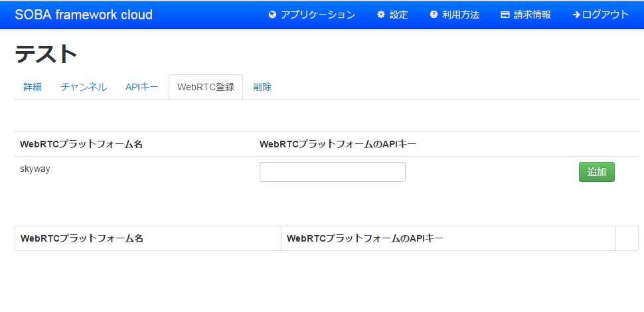This screenshot has width=644, height=312.
Task: Click upper table header WebRTCプラットフォームのAPIキー
Action: 338,145
